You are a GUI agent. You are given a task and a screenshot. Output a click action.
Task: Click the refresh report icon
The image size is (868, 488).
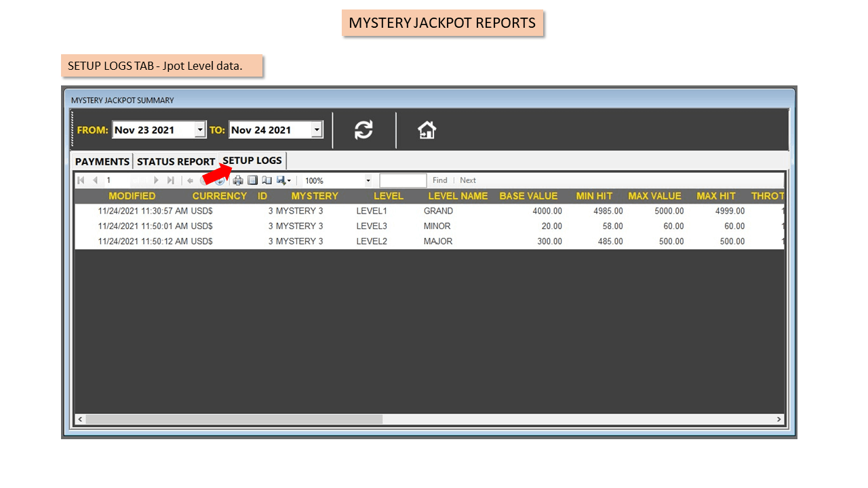click(363, 129)
